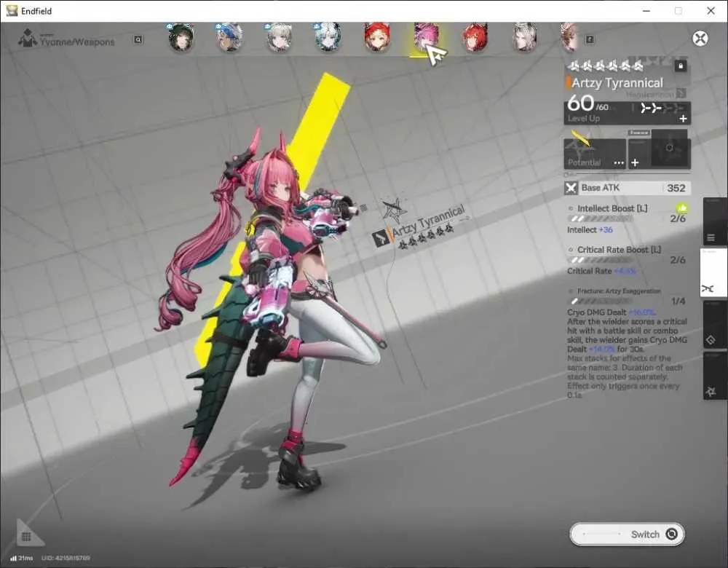Click the green thumbs-up recommended badge
This screenshot has width=728, height=568.
[x=681, y=208]
